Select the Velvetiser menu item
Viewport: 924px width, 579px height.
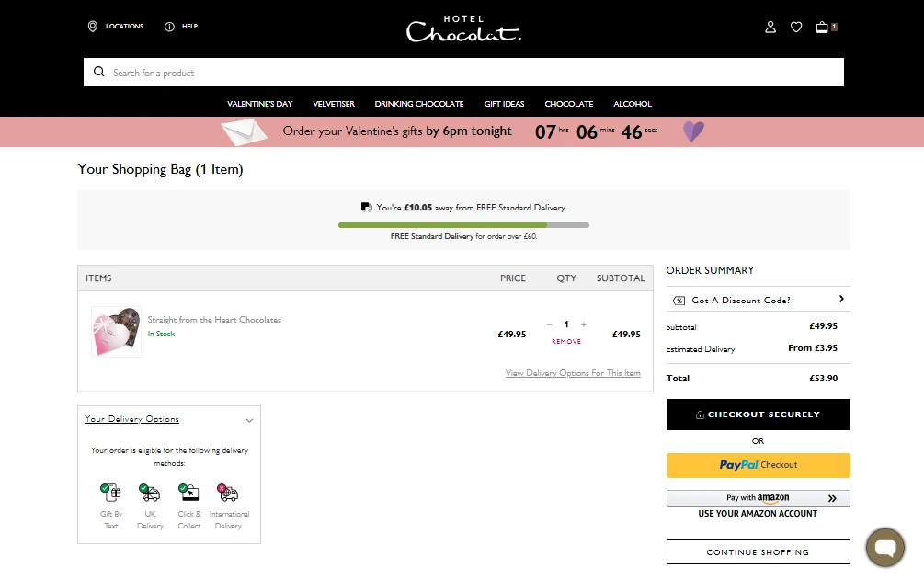click(x=334, y=104)
